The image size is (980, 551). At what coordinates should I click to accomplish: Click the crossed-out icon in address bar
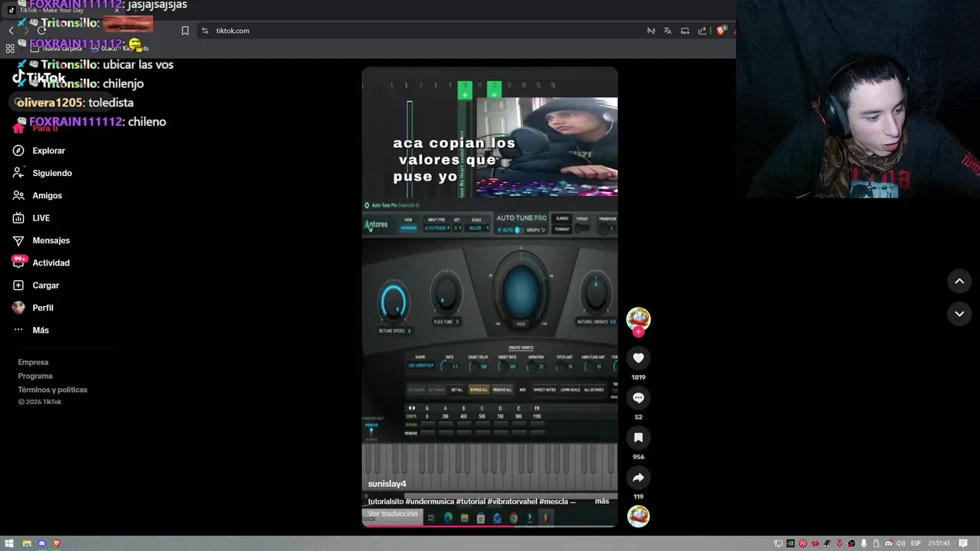[x=651, y=31]
